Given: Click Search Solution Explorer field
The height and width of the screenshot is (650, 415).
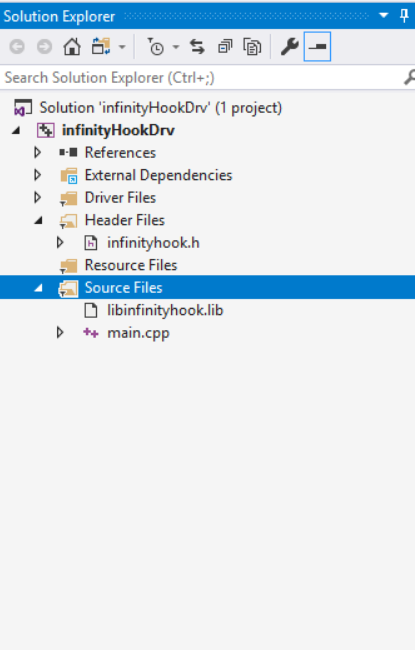Looking at the screenshot, I should (x=201, y=78).
